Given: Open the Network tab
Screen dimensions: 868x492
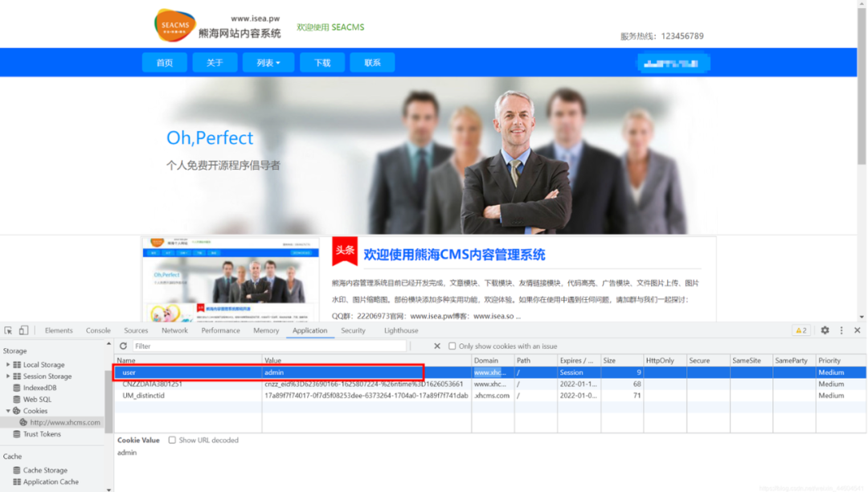Looking at the screenshot, I should (174, 330).
